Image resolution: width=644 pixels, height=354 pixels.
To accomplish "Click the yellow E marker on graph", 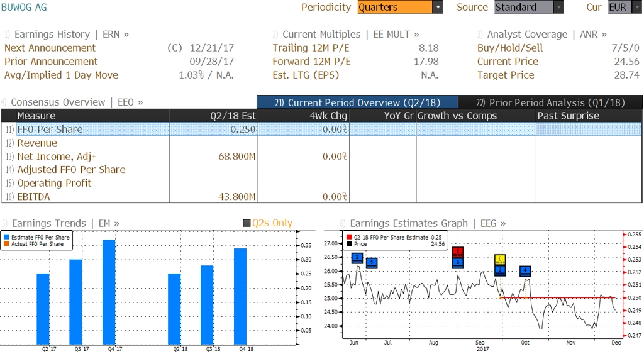I will [500, 259].
